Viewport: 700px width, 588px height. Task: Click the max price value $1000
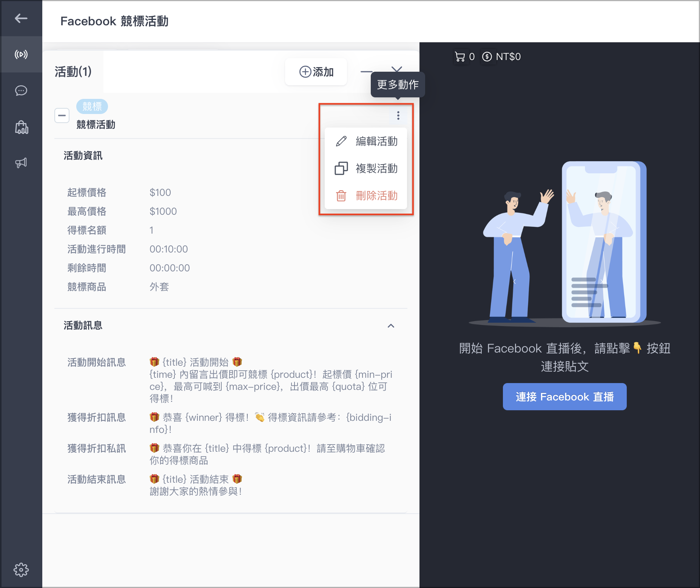(163, 211)
